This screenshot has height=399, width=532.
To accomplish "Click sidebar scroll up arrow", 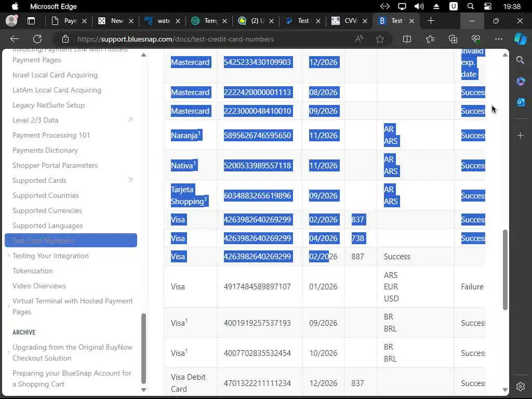I will pos(143,55).
